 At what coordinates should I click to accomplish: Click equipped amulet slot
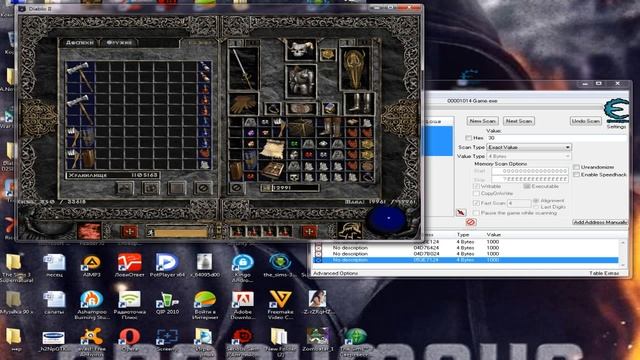point(328,54)
